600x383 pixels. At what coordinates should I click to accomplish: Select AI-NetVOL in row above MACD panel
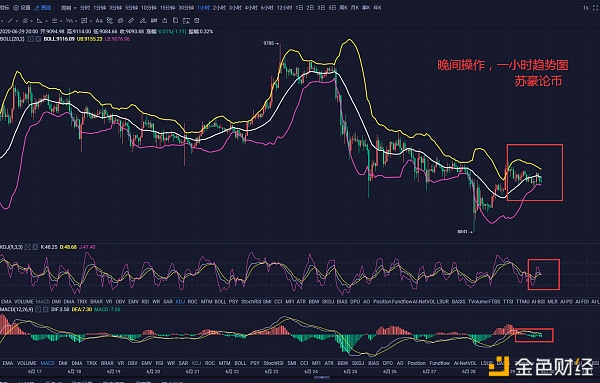pyautogui.click(x=424, y=302)
